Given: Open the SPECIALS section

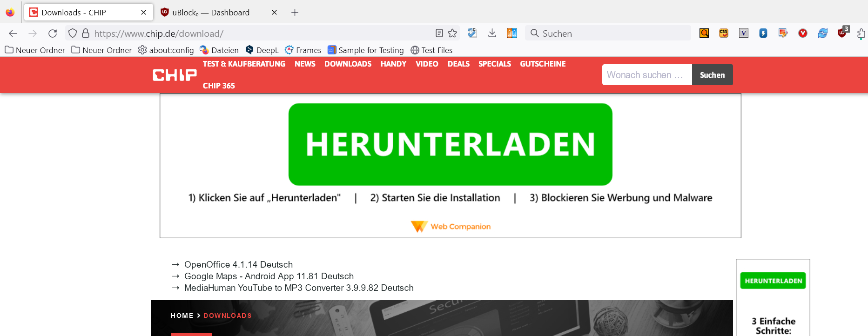Looking at the screenshot, I should 495,64.
